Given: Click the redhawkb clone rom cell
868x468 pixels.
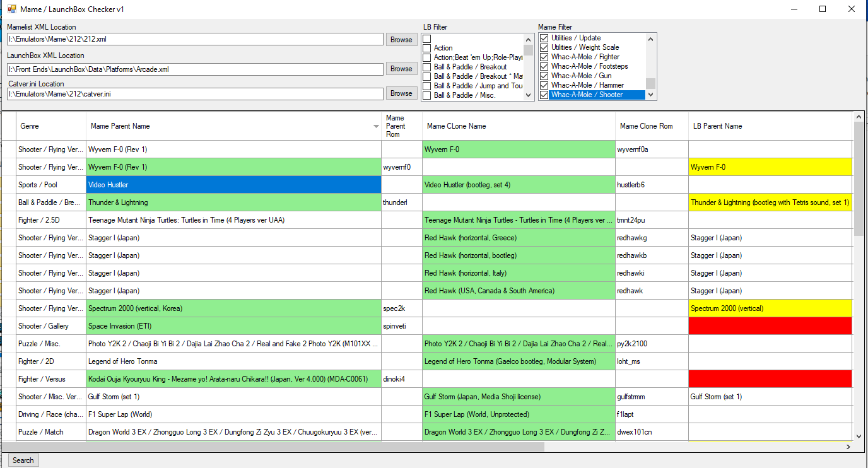Looking at the screenshot, I should tap(652, 255).
